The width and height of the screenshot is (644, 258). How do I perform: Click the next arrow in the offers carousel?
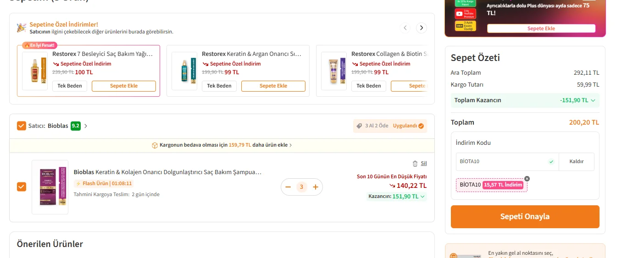[421, 28]
